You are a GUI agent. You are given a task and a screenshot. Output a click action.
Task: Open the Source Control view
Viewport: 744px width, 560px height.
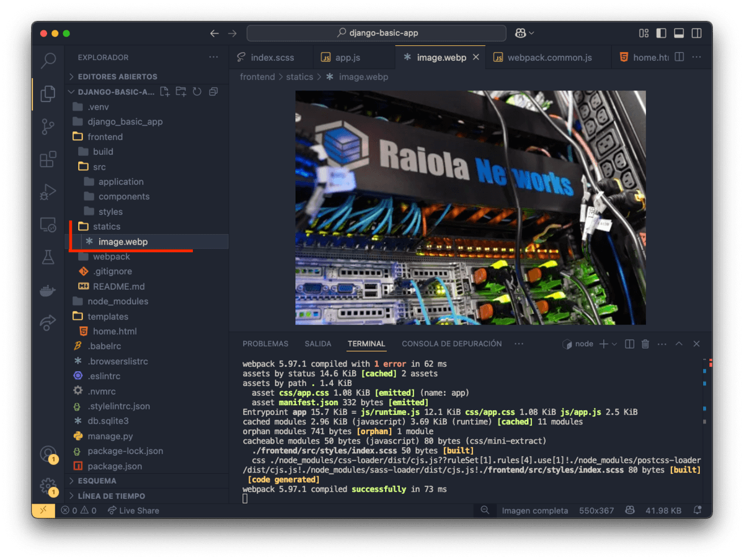pyautogui.click(x=48, y=126)
